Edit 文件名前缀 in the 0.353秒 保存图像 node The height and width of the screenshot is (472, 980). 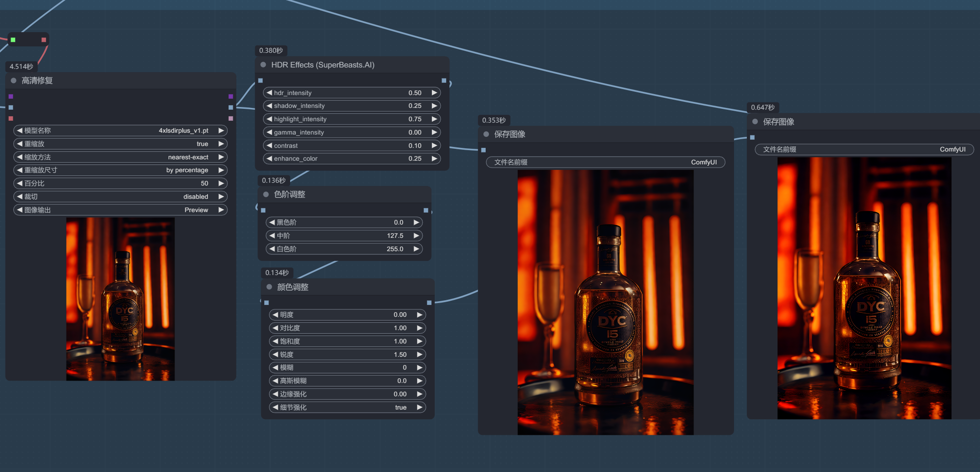[605, 162]
